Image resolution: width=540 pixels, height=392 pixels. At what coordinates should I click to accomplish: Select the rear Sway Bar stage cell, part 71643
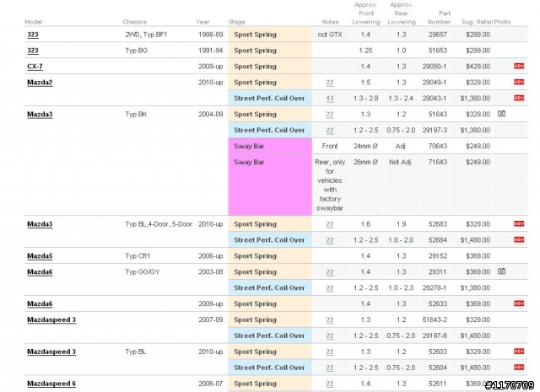(270, 185)
